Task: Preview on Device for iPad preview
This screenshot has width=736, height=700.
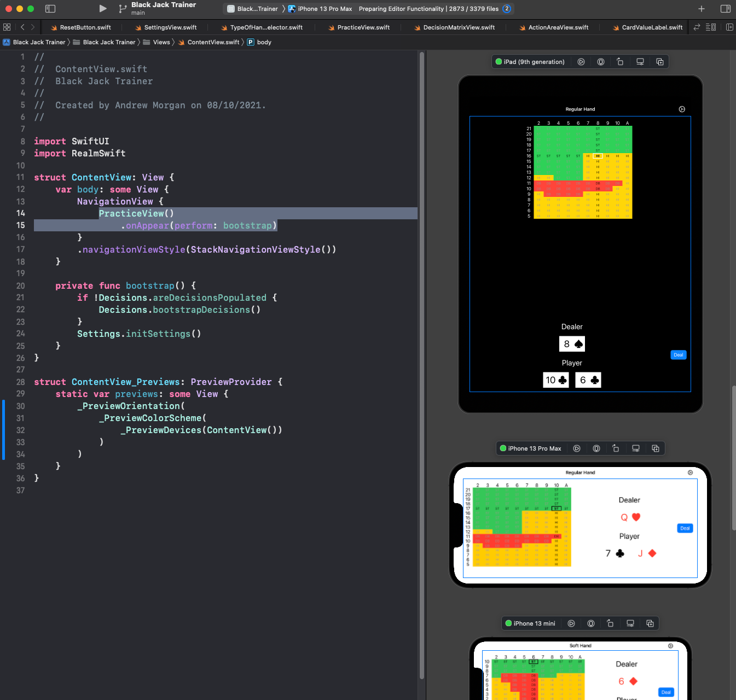Action: [601, 62]
